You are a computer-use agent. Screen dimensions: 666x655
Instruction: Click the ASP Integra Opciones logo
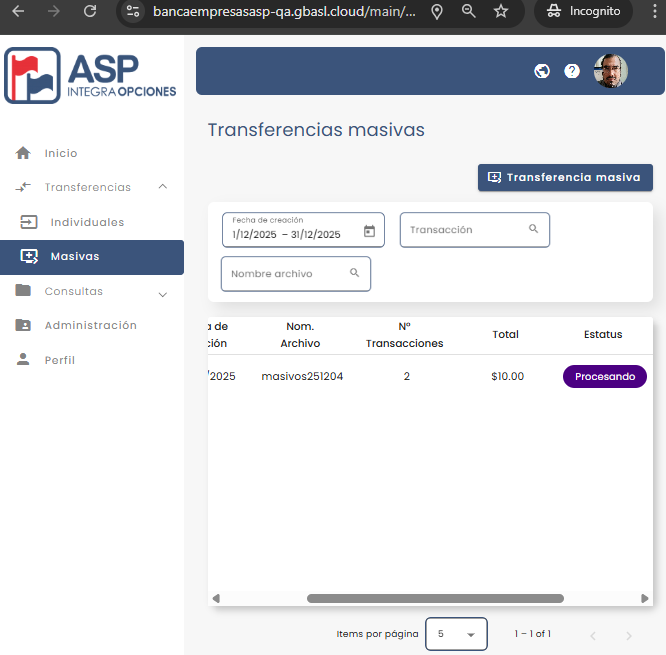point(91,76)
